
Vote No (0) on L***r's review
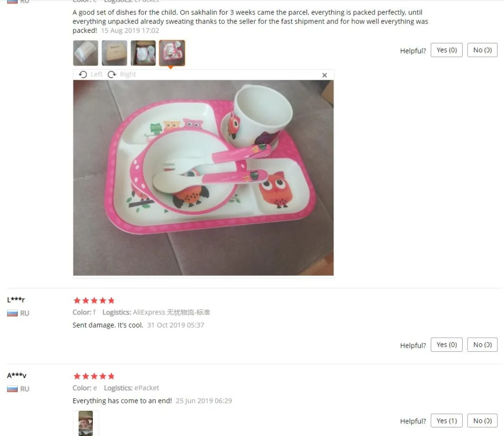(482, 345)
